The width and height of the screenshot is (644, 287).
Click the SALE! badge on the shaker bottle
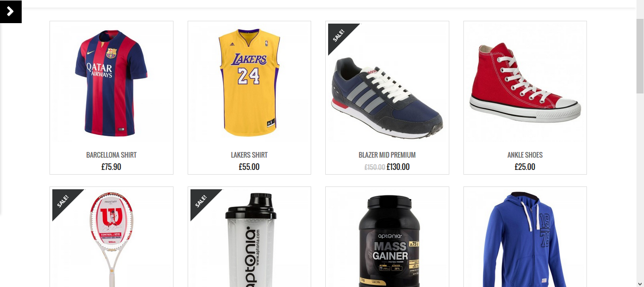tap(201, 200)
